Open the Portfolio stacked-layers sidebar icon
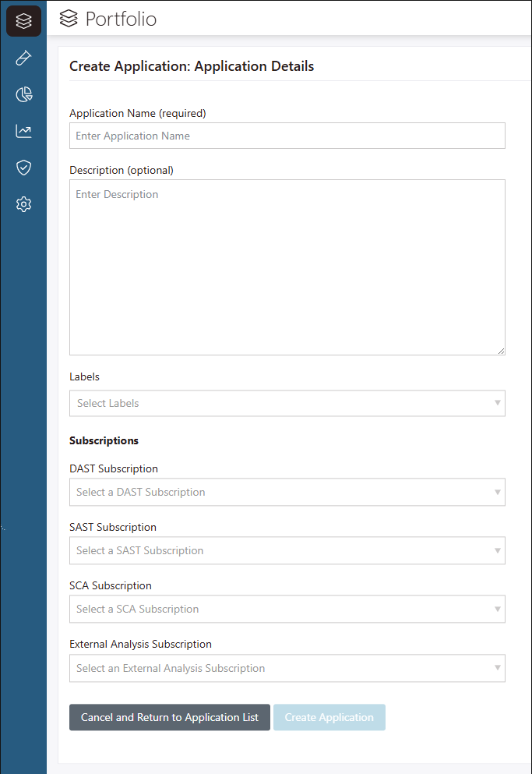 pos(23,21)
